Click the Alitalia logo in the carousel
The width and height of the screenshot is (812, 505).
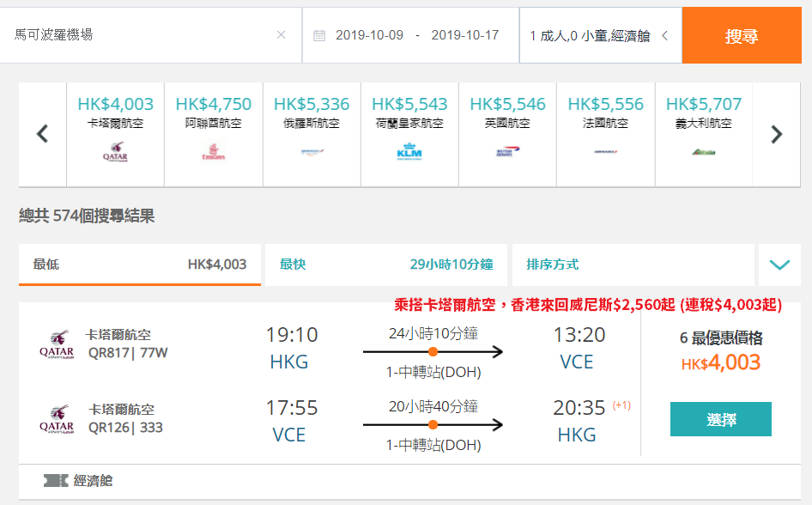pos(704,152)
